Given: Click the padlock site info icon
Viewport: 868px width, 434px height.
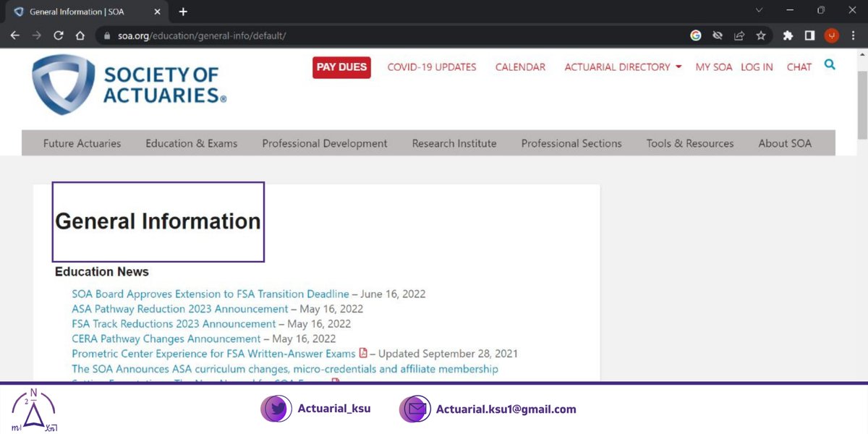Looking at the screenshot, I should pos(107,35).
